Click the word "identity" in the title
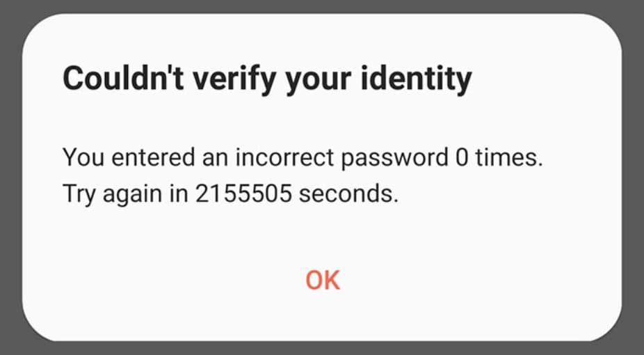 [x=414, y=80]
